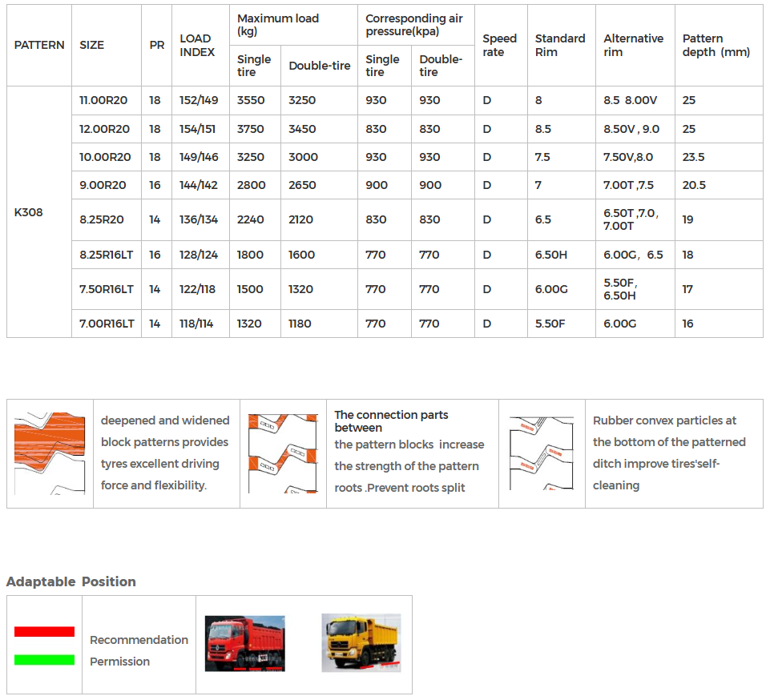Click pattern depth 20.5
The height and width of the screenshot is (700, 770).
coord(694,185)
